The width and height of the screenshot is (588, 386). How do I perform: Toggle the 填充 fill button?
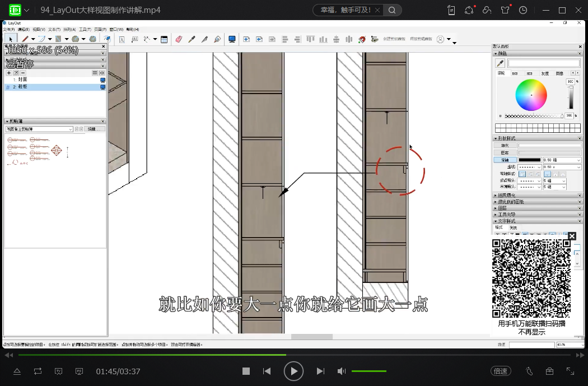[x=505, y=145]
